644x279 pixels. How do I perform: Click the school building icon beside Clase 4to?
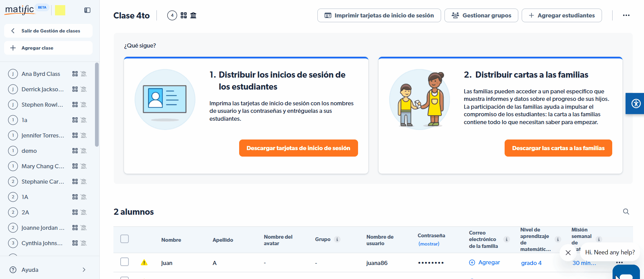tap(193, 15)
